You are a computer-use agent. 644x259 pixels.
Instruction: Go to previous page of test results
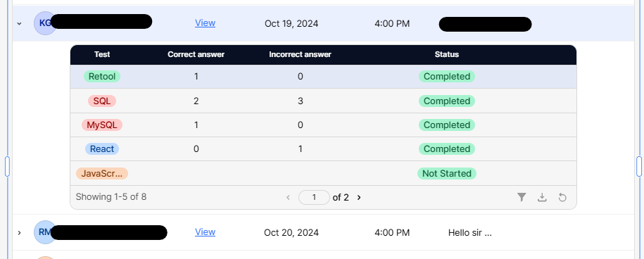click(x=289, y=198)
